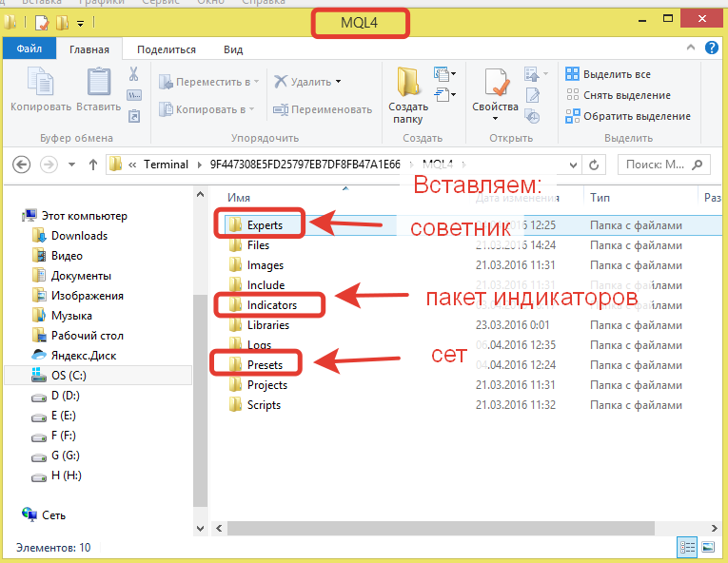Select the Images folder
728x563 pixels.
(266, 265)
